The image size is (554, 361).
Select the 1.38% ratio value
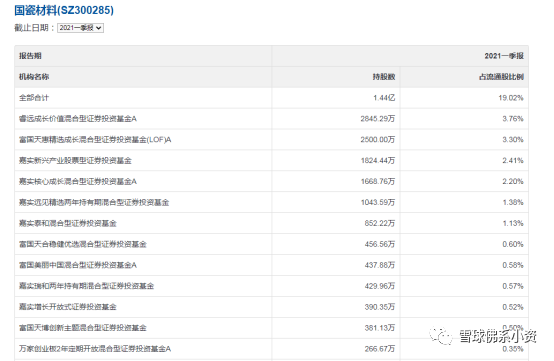pos(513,202)
